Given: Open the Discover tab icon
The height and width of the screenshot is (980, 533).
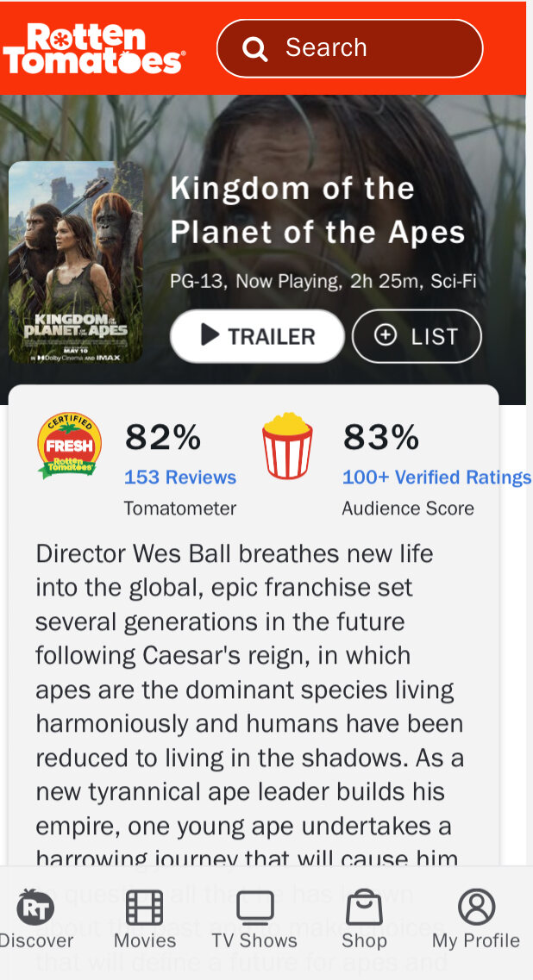Looking at the screenshot, I should tap(35, 907).
